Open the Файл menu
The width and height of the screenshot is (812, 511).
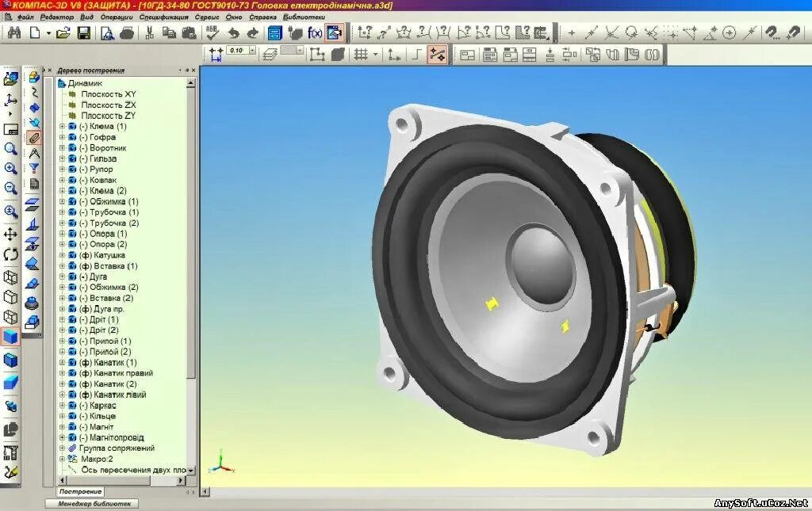pyautogui.click(x=25, y=17)
